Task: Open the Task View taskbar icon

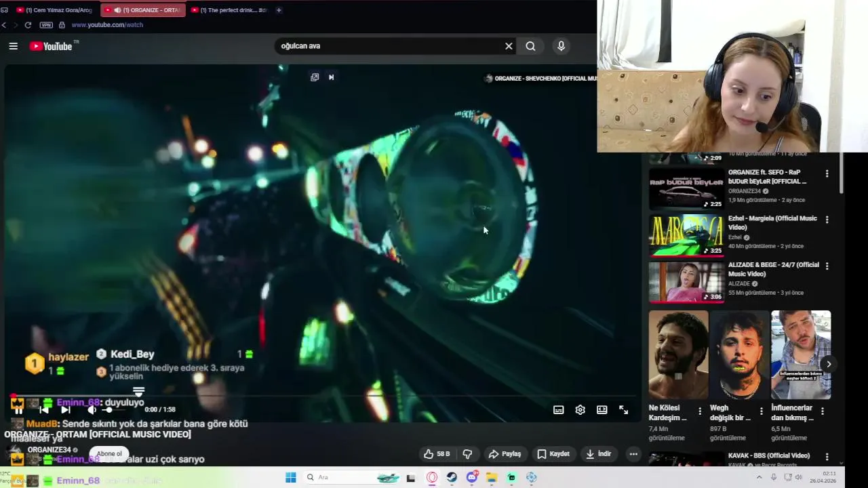Action: tap(410, 478)
